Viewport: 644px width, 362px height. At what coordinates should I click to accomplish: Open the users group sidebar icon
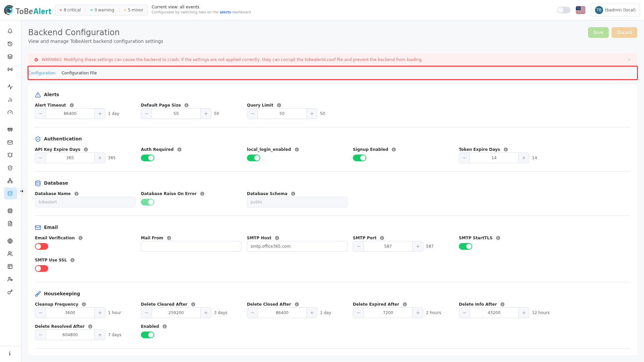click(x=10, y=254)
